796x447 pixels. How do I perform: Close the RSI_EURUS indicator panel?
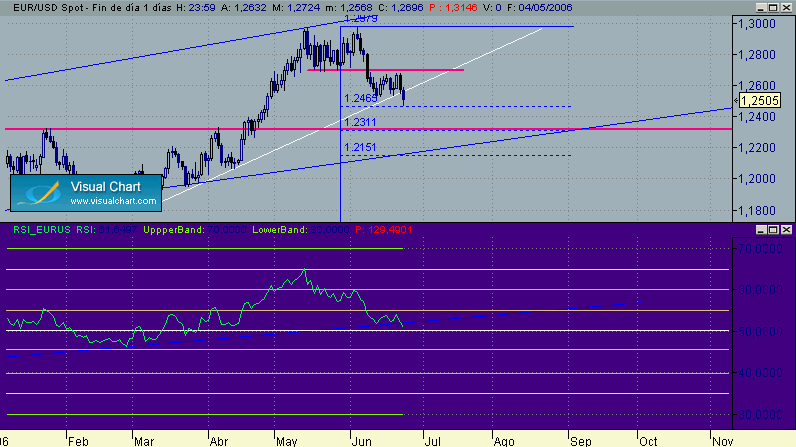coord(786,230)
